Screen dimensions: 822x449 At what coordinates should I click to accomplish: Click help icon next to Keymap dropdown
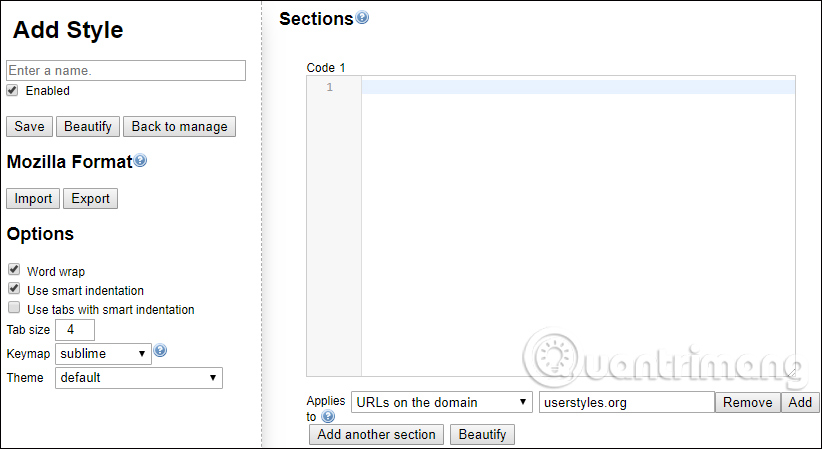click(160, 351)
